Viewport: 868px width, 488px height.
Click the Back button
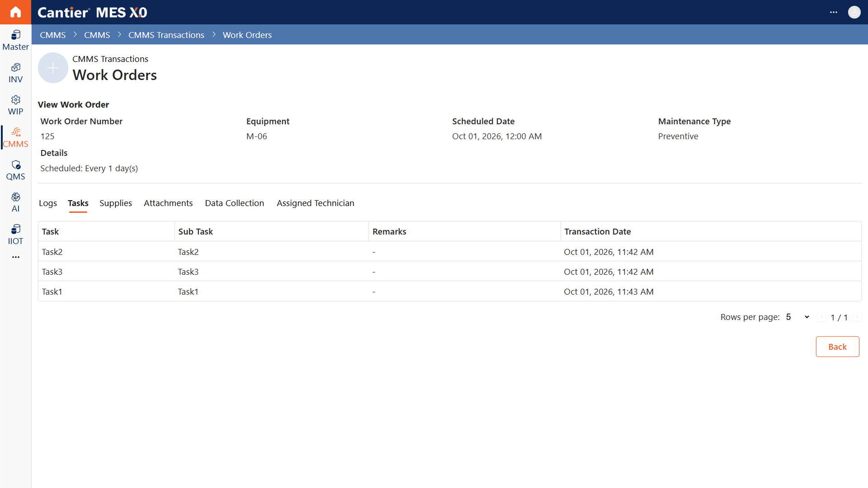837,347
